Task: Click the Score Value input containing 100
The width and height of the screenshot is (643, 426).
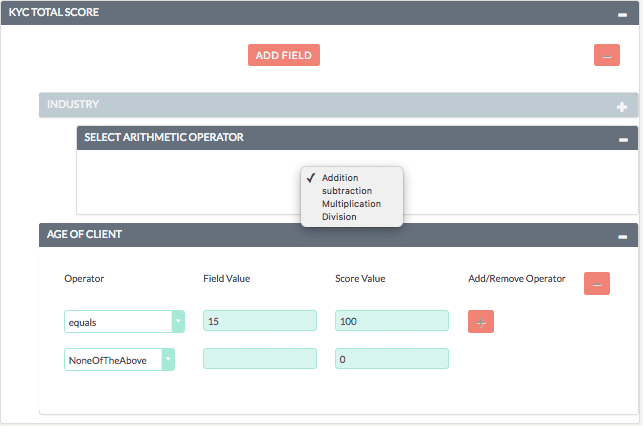Action: pyautogui.click(x=392, y=321)
